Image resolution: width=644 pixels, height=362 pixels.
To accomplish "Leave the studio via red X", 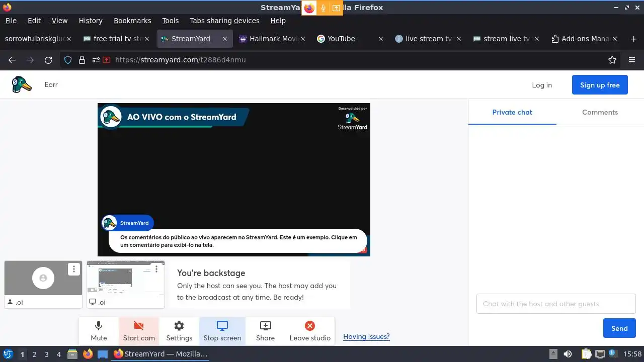I will coord(310,331).
